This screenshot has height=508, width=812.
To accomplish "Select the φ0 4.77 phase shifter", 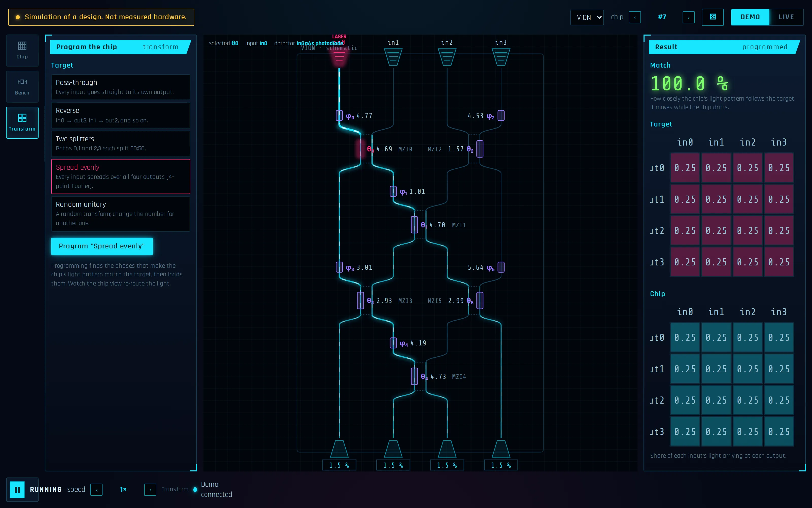I will [x=339, y=116].
